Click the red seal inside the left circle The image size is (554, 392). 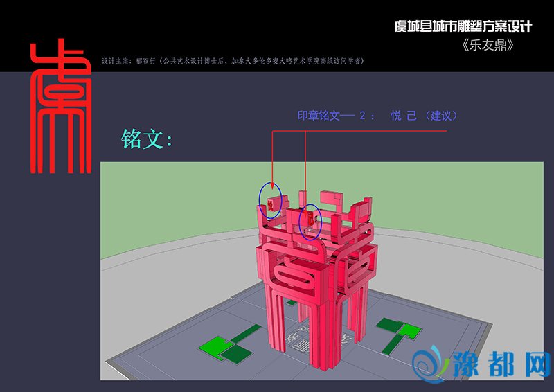(x=271, y=204)
